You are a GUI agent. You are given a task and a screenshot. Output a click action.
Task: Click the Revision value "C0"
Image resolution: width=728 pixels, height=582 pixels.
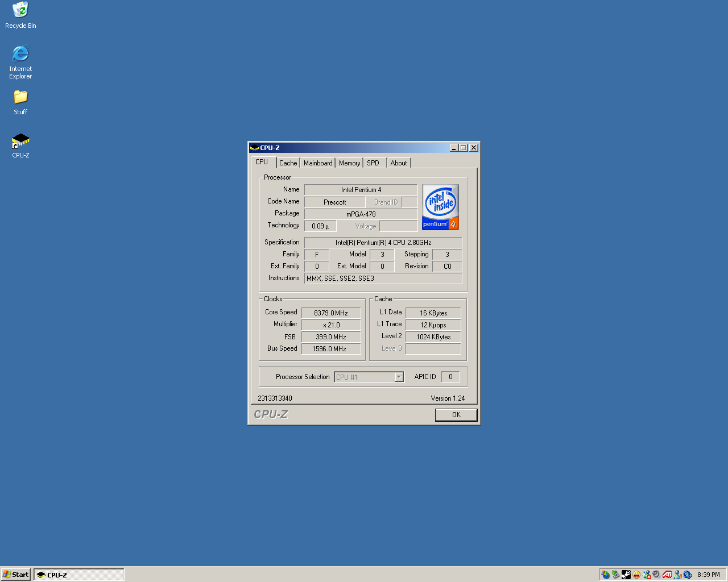447,267
